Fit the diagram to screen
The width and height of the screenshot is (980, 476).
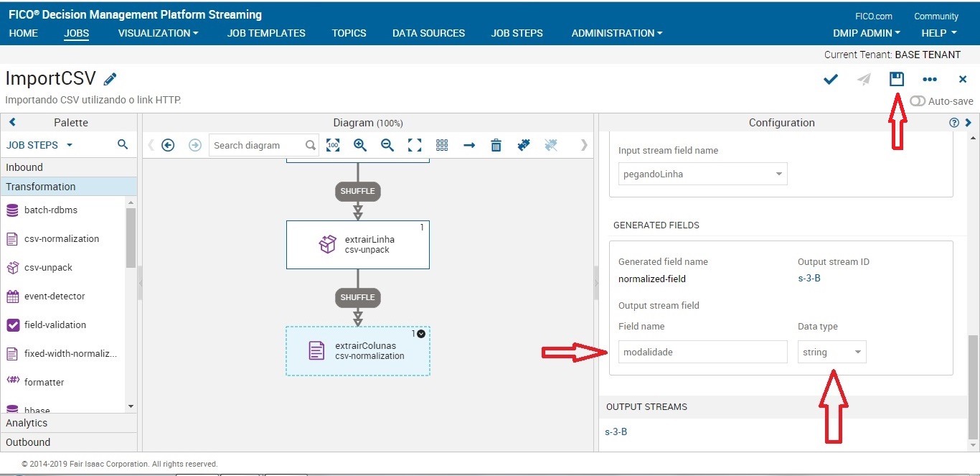click(415, 145)
